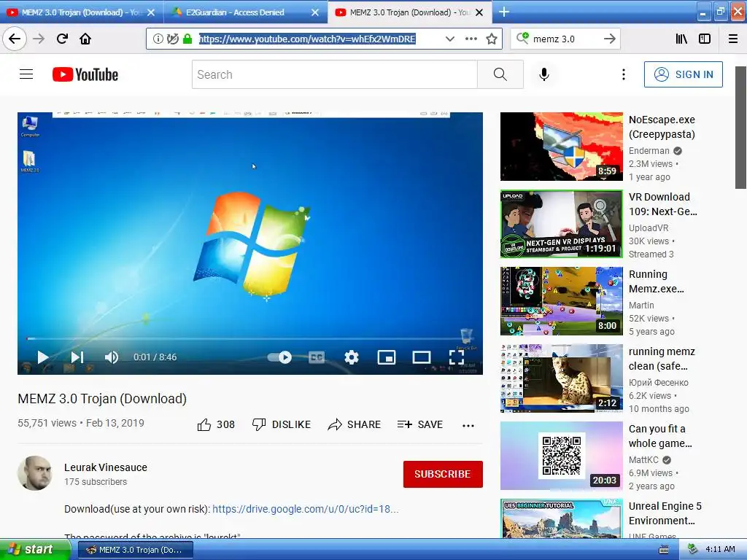Click the page vertical scrollbar thumb
This screenshot has height=560, width=747.
tap(740, 128)
